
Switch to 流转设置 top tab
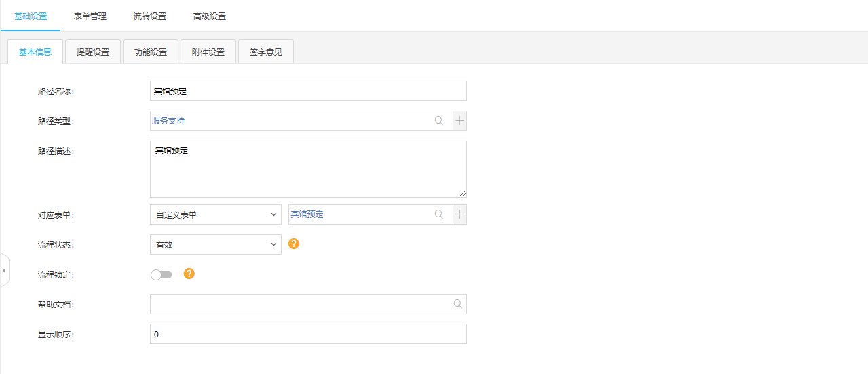[x=150, y=16]
